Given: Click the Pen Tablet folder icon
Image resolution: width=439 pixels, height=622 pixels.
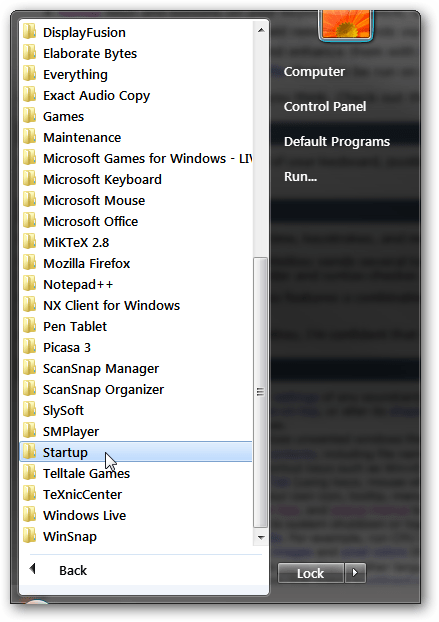Looking at the screenshot, I should coord(30,326).
